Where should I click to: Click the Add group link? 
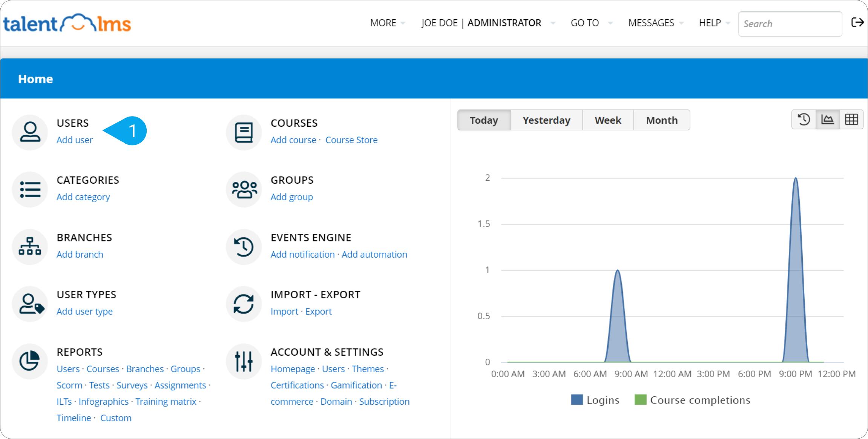292,197
